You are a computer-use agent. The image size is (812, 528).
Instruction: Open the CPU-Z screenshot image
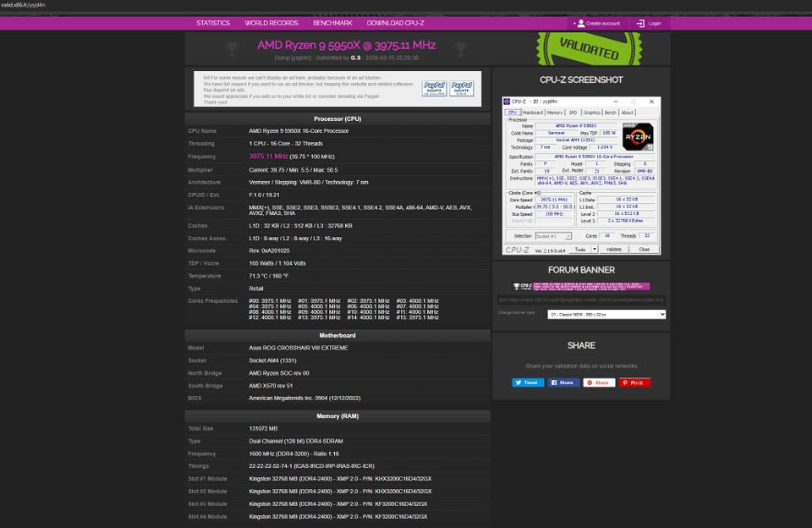(581, 176)
